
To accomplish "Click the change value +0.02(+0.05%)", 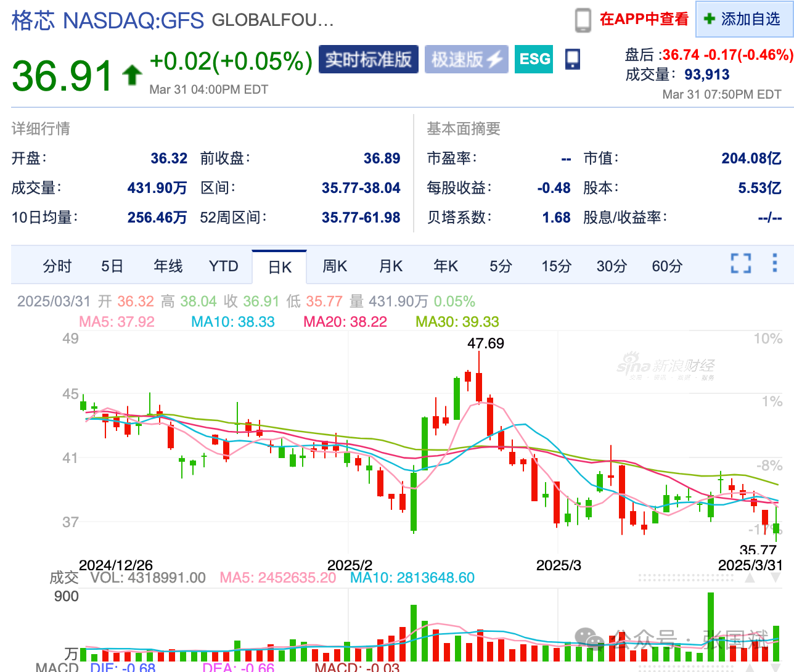I will tap(231, 61).
